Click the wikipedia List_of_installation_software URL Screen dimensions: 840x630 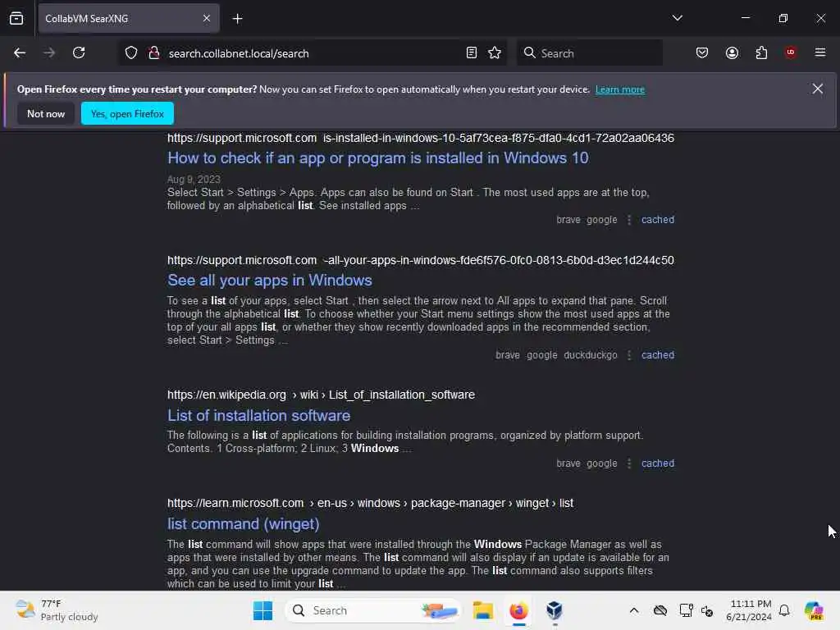pyautogui.click(x=321, y=395)
